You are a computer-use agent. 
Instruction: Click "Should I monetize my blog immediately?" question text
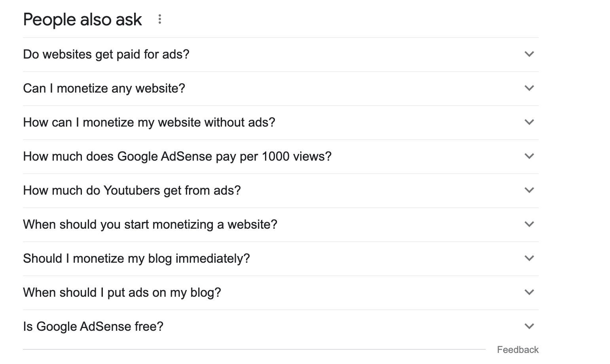136,258
